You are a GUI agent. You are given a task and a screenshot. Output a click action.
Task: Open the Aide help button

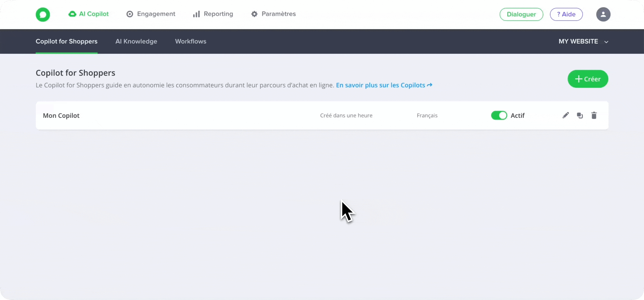click(566, 14)
